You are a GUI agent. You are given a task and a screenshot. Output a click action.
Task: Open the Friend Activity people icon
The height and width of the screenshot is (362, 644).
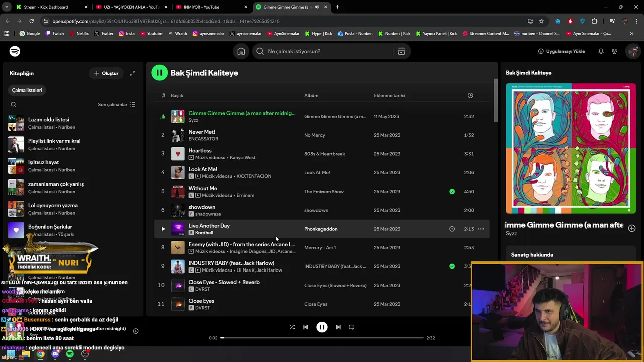(614, 51)
